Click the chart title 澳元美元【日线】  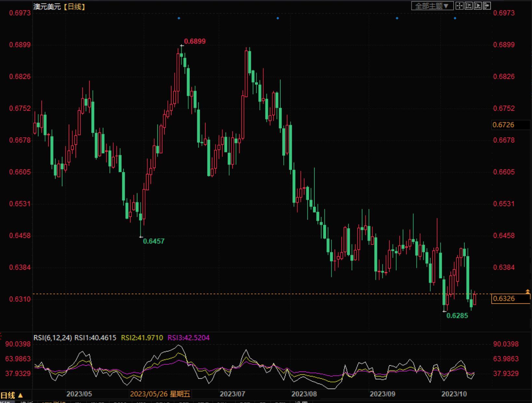59,6
